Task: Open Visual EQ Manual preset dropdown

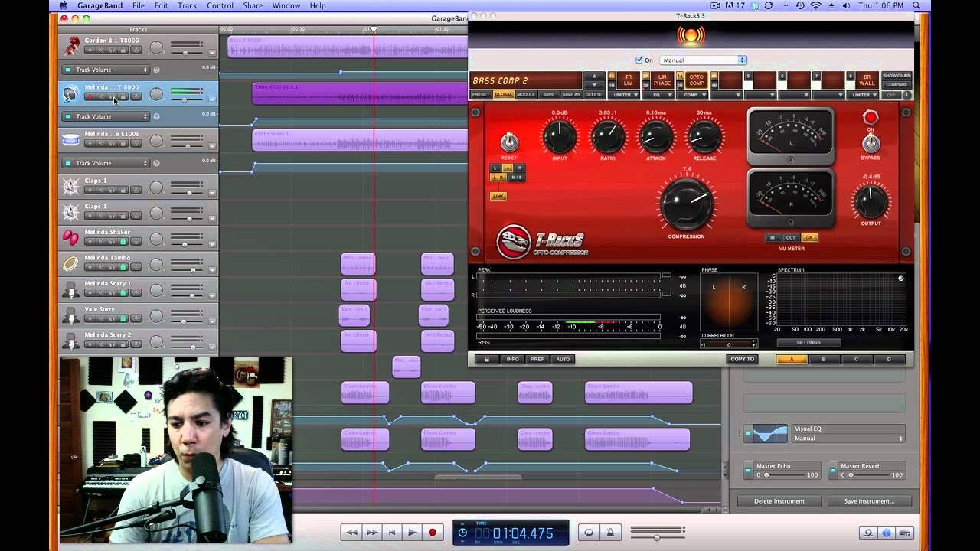Action: tap(848, 439)
